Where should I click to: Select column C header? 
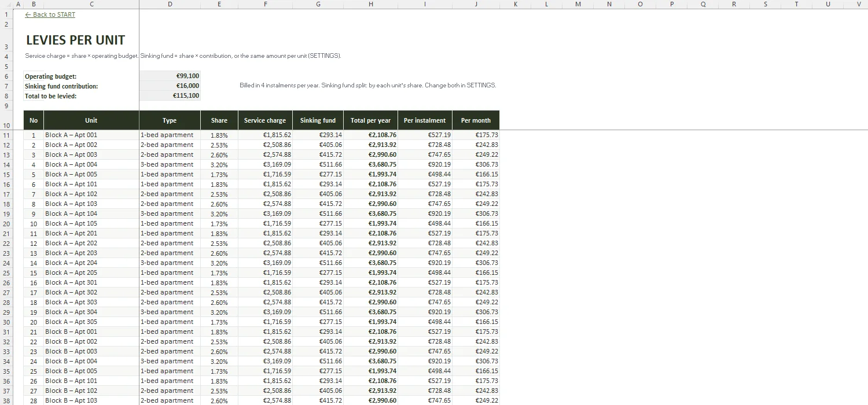[91, 4]
